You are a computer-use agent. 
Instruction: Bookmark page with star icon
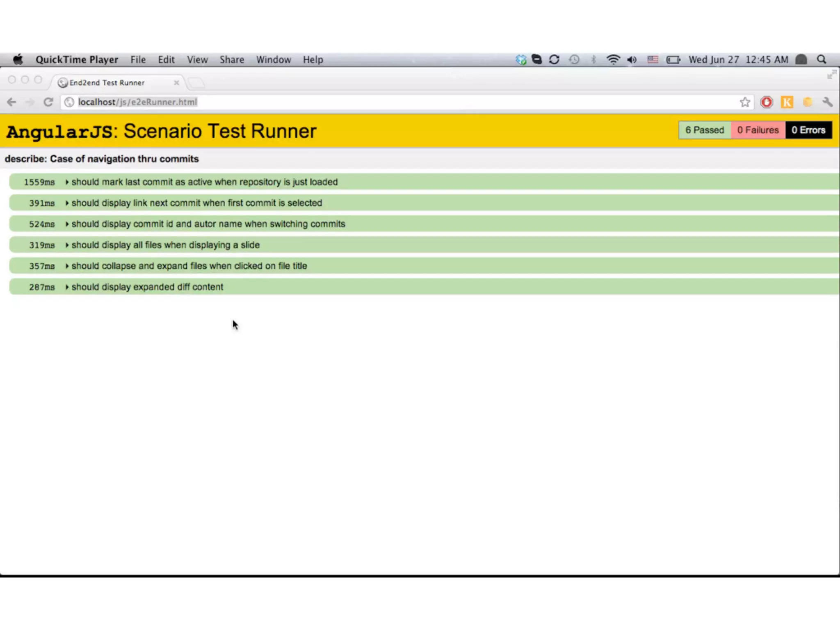coord(745,102)
